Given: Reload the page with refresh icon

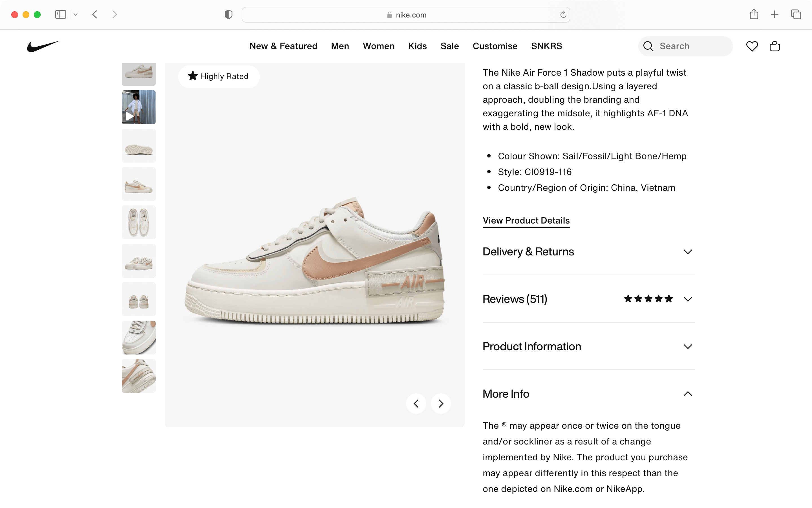Looking at the screenshot, I should click(x=563, y=14).
